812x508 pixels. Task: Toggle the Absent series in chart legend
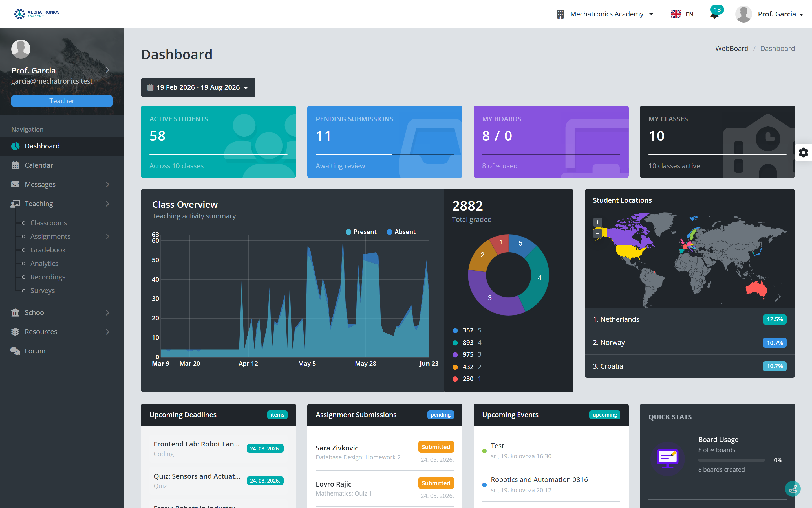coord(401,232)
